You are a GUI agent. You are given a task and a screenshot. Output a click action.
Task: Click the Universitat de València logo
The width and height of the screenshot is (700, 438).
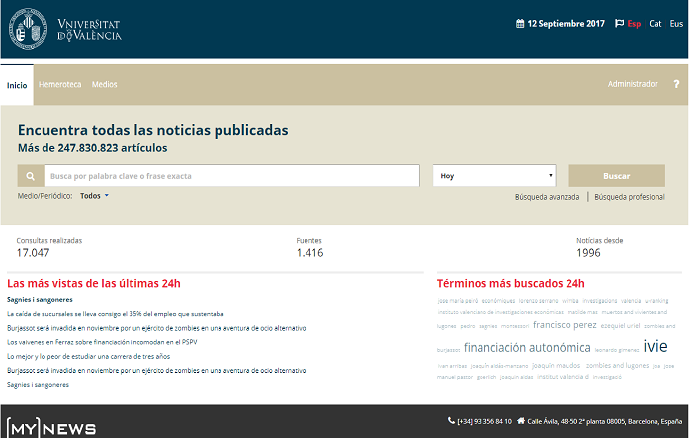tap(66, 28)
